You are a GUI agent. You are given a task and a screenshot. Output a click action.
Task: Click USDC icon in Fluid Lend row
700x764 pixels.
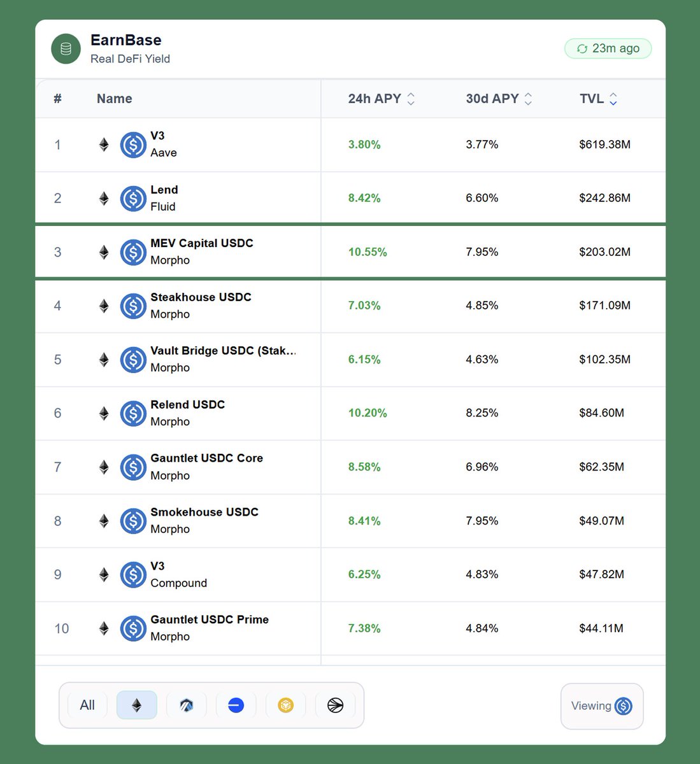pyautogui.click(x=133, y=199)
